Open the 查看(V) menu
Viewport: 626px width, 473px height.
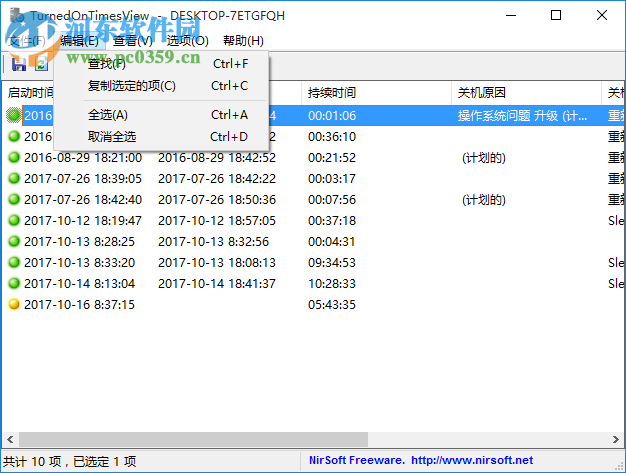coord(133,40)
